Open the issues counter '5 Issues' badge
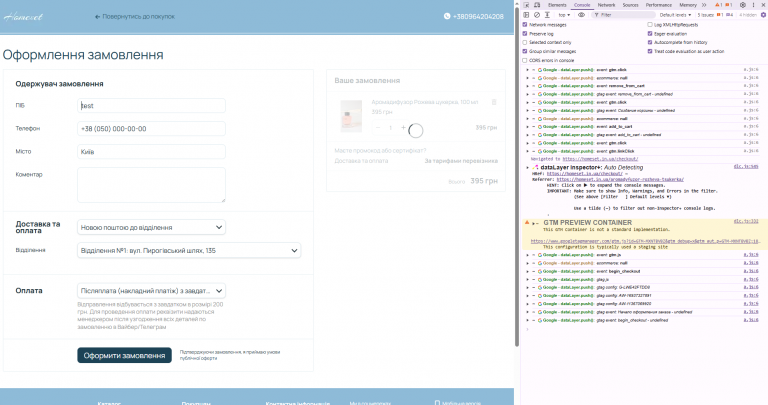 coord(716,15)
